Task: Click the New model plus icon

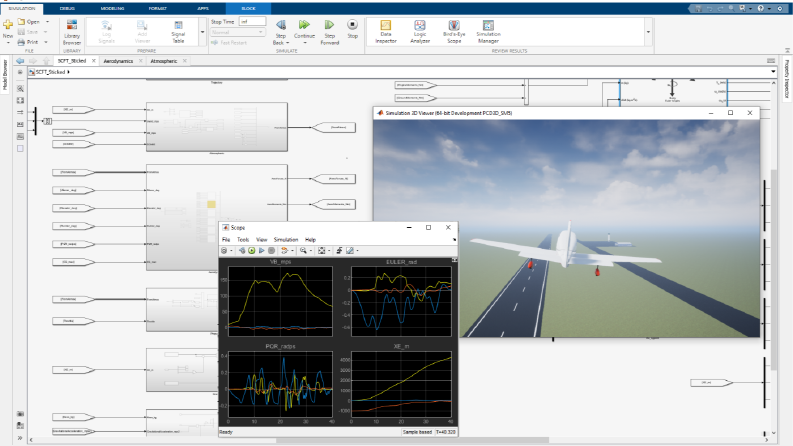Action: tap(8, 24)
